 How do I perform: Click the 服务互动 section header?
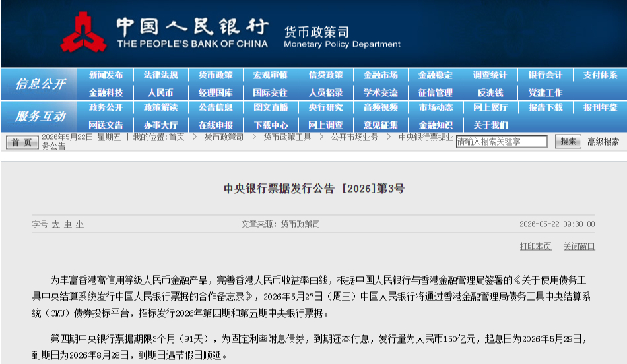(40, 116)
